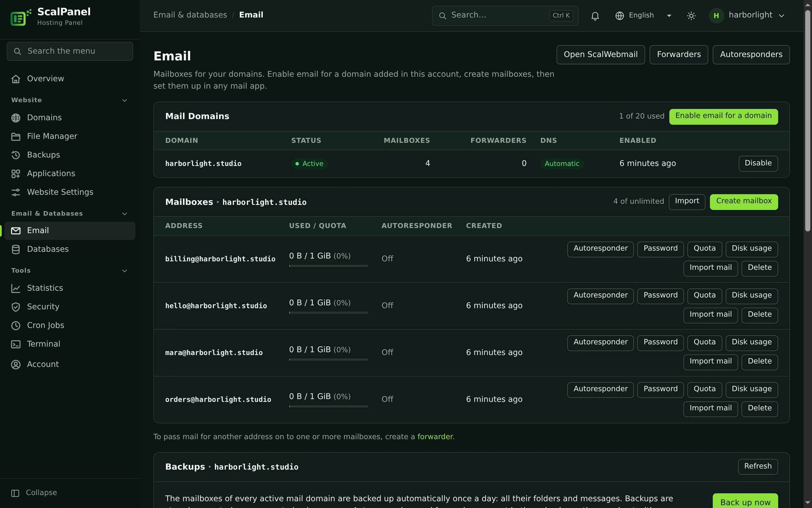
Task: Change Password for hello@harborlight.studio
Action: pos(660,296)
